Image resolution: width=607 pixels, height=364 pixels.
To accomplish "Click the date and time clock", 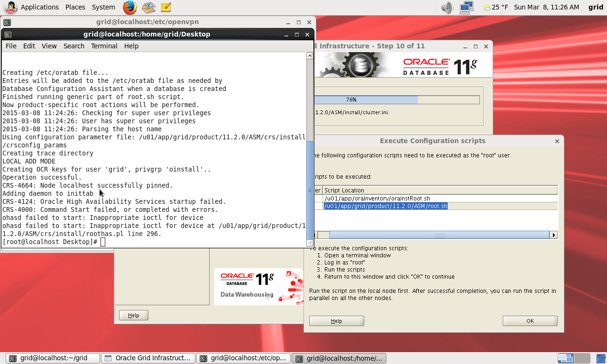I will coord(547,7).
